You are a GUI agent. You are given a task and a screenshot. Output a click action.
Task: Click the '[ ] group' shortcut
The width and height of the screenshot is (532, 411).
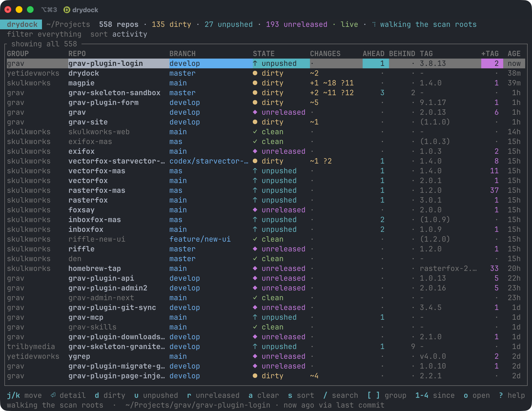387,395
